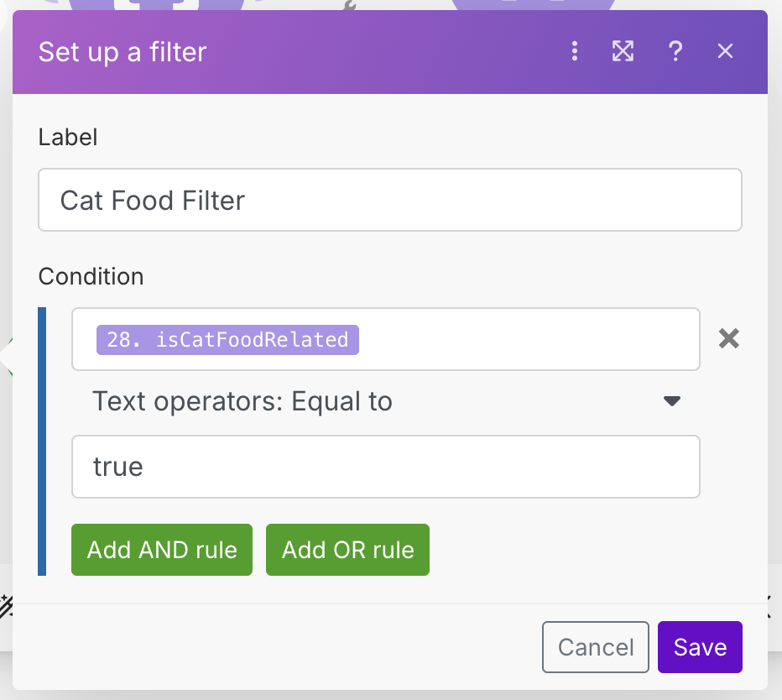Viewport: 782px width, 700px height.
Task: Cancel the filter setup
Action: tap(595, 647)
